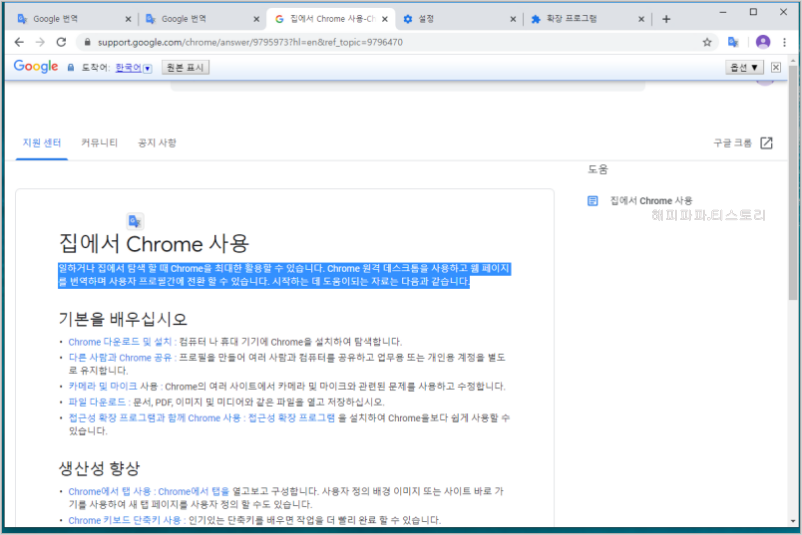Click the padlock icon in address bar
Viewport: 802px width, 535px height.
[87, 42]
